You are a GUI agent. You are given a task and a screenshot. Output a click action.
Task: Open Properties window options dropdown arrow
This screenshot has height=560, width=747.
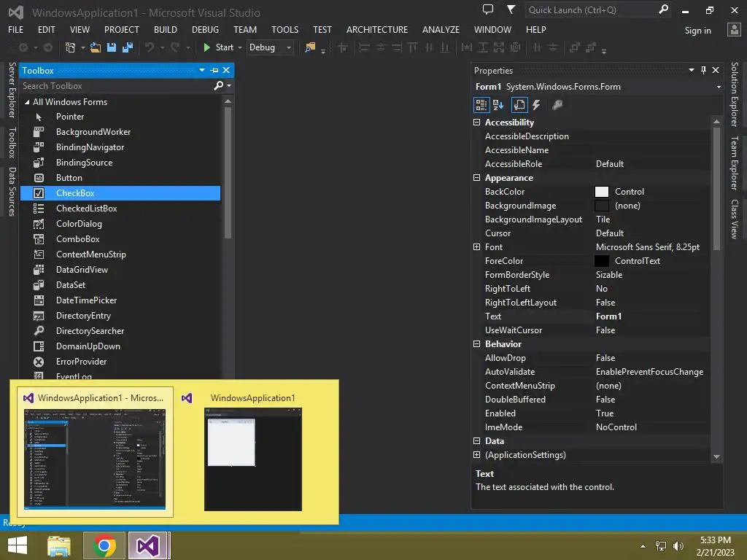click(692, 70)
